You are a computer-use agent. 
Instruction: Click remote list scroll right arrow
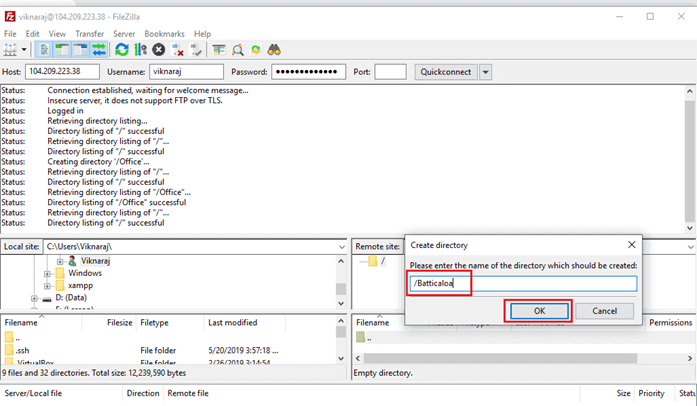click(690, 358)
